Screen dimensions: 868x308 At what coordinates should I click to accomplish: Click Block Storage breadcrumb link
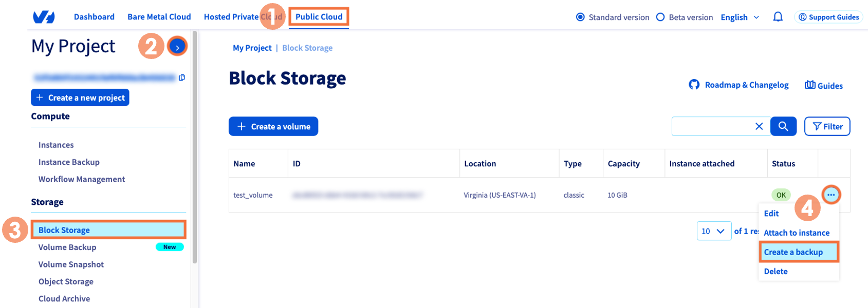pyautogui.click(x=307, y=48)
